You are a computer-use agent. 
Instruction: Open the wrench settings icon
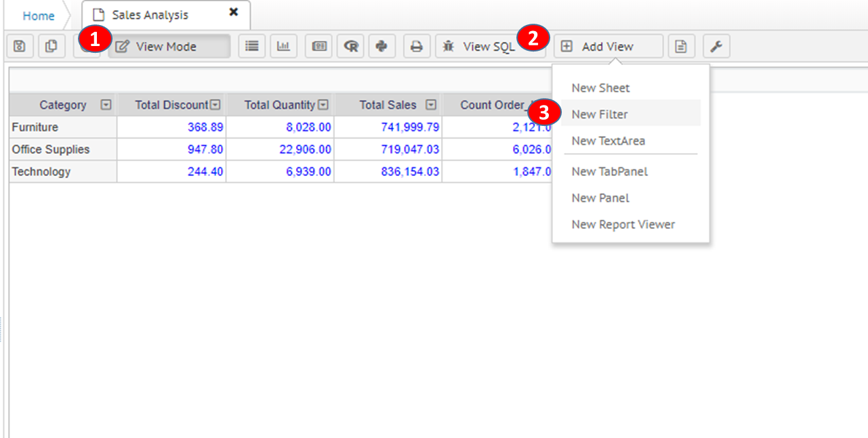[x=716, y=46]
